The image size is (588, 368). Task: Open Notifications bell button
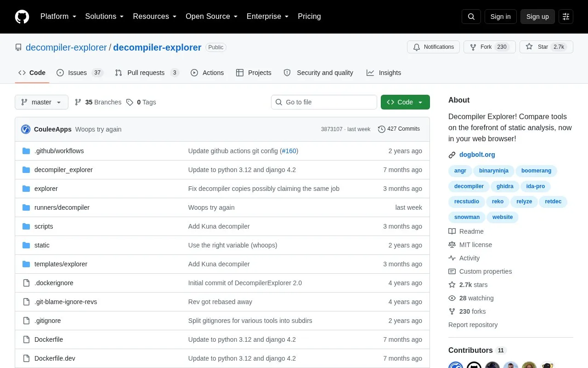point(433,47)
